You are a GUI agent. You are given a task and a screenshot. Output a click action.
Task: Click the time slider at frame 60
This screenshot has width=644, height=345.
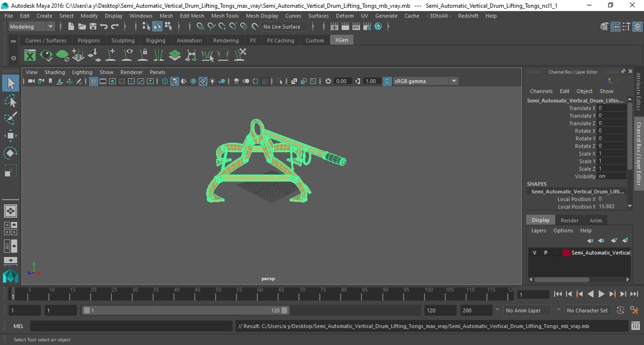point(257,294)
